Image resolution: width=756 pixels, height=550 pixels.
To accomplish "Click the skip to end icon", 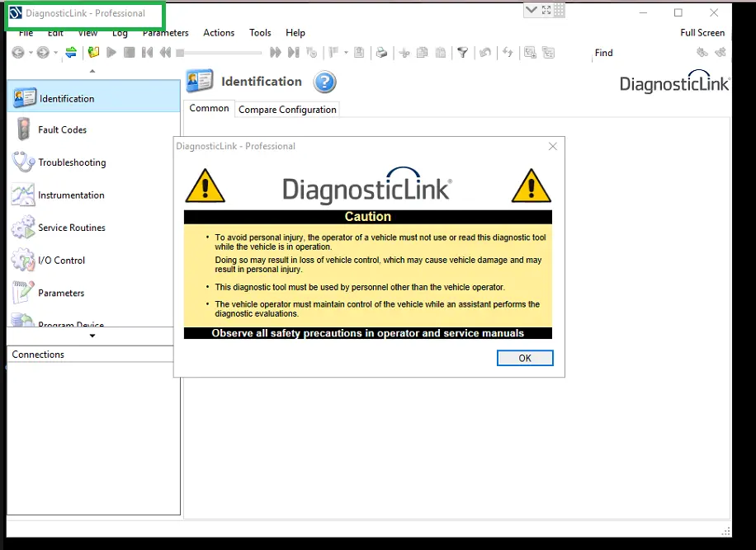I will coord(294,52).
